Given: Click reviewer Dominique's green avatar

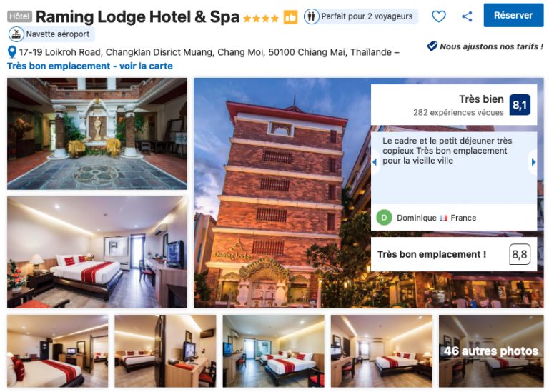Looking at the screenshot, I should tap(384, 218).
